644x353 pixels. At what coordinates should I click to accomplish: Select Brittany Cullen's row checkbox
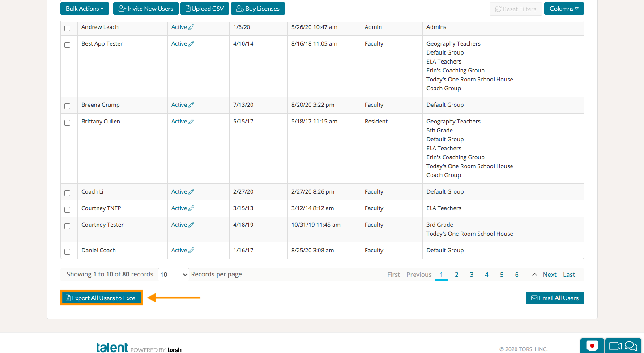coord(68,123)
